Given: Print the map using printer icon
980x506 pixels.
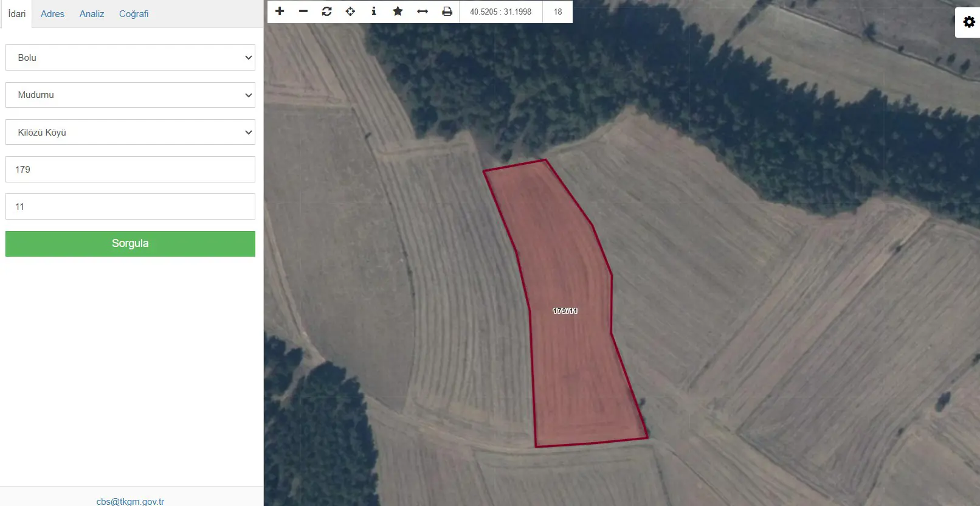Looking at the screenshot, I should point(447,11).
